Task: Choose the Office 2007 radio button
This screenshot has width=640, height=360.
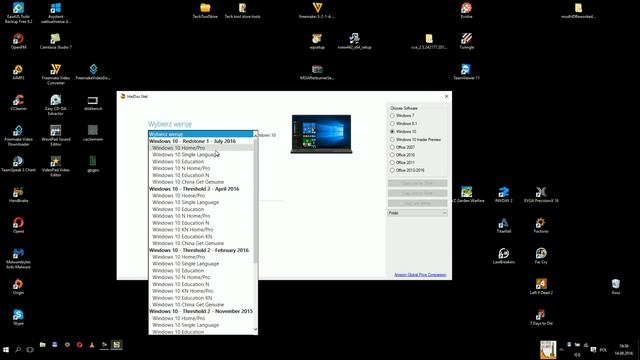Action: [392, 147]
